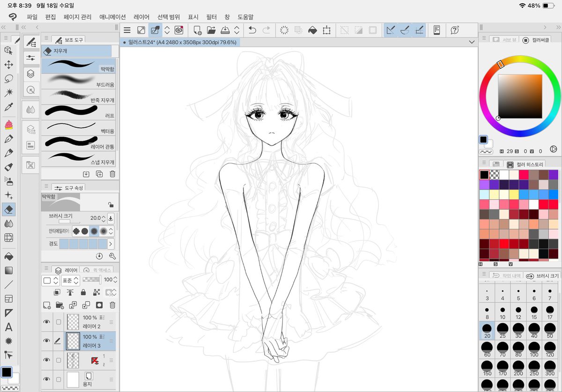Toggle visibility of the red-marked sketch layer
This screenshot has height=392, width=562.
46,360
